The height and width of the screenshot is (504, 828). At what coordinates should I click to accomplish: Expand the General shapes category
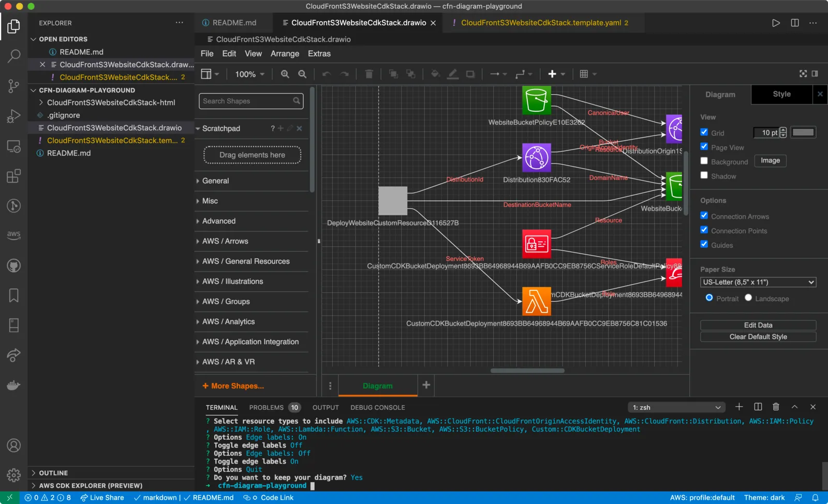coord(252,181)
